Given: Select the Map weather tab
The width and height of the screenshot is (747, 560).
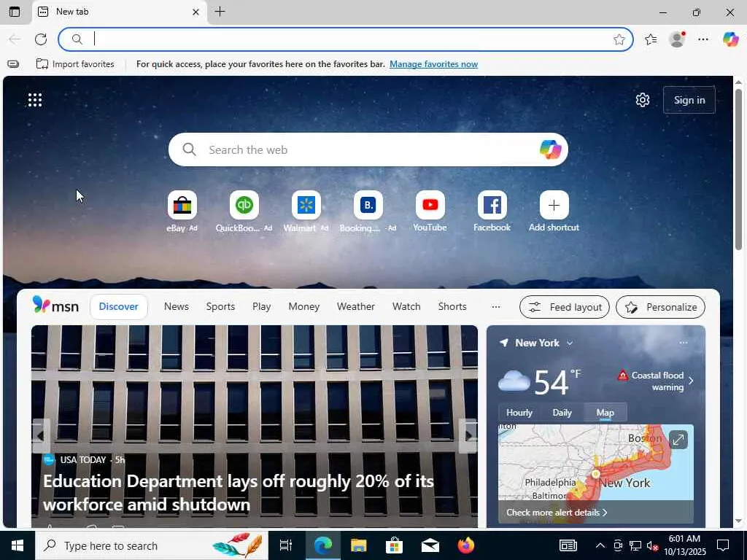Looking at the screenshot, I should tap(605, 413).
